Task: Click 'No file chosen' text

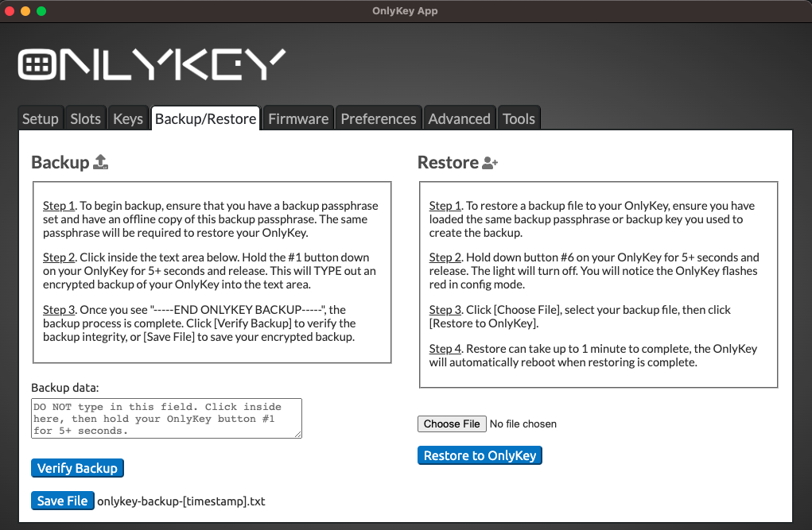Action: [x=523, y=424]
